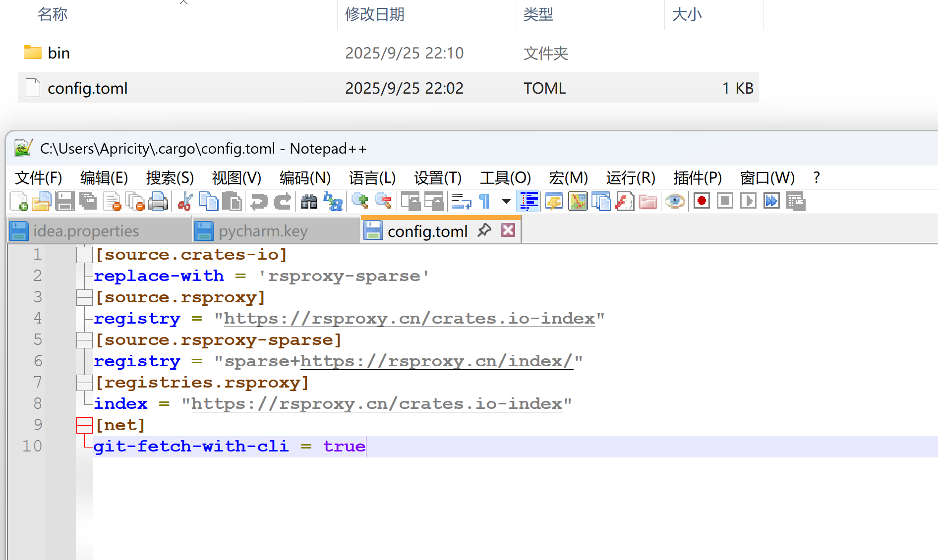Open the Document Map panel icon

click(578, 201)
